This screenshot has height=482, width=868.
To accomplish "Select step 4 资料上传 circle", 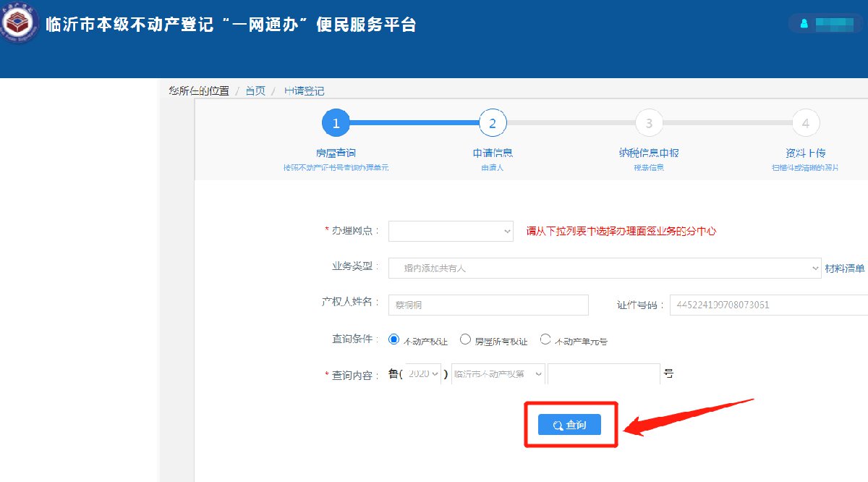I will point(805,124).
